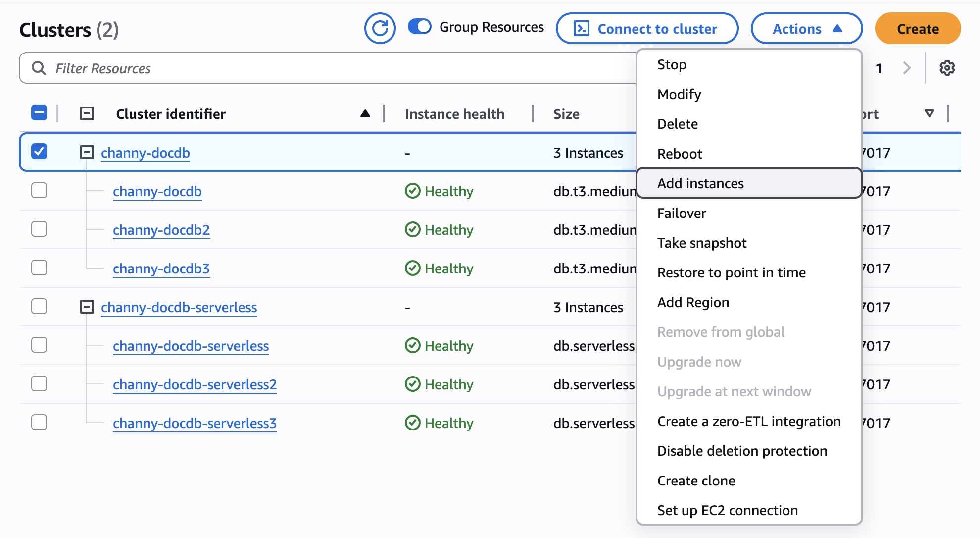The height and width of the screenshot is (538, 980).
Task: Uncheck the channy-docdb cluster checkbox
Action: (x=39, y=152)
